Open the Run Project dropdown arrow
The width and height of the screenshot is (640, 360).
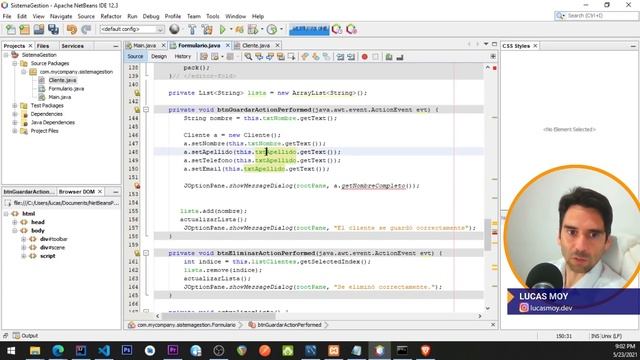[231, 29]
